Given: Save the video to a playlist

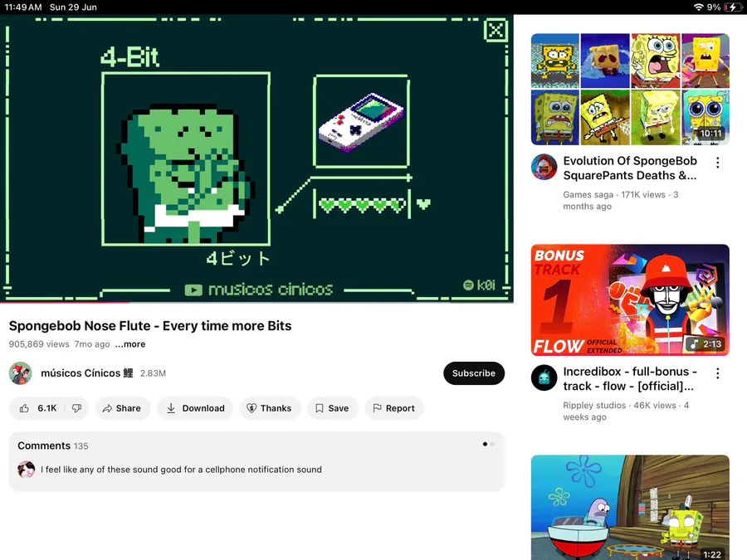Looking at the screenshot, I should pos(333,408).
